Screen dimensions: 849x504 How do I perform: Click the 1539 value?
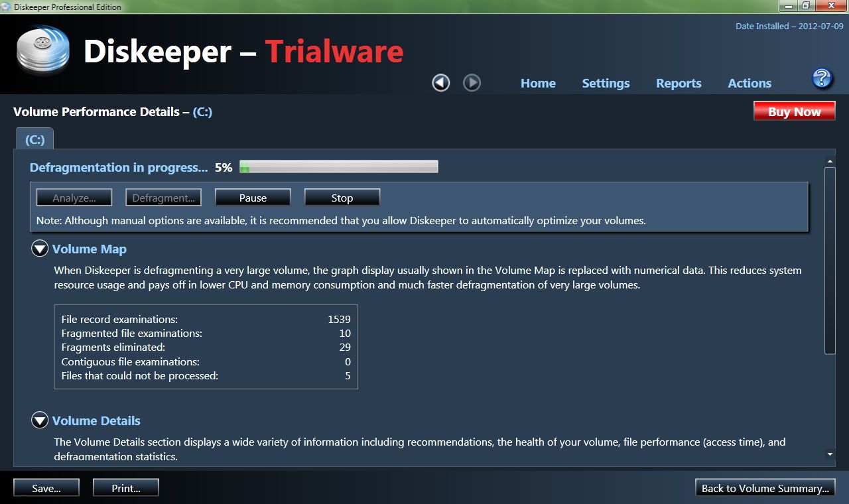[339, 319]
